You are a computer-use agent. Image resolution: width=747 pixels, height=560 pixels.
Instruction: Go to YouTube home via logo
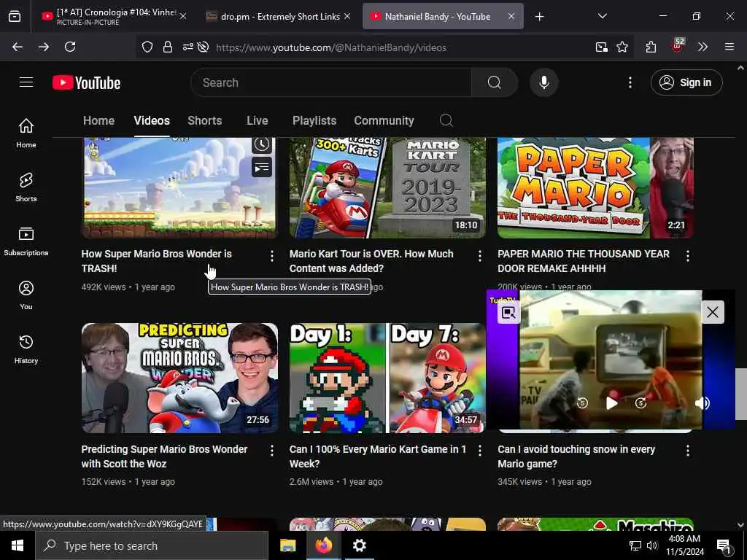tap(86, 82)
